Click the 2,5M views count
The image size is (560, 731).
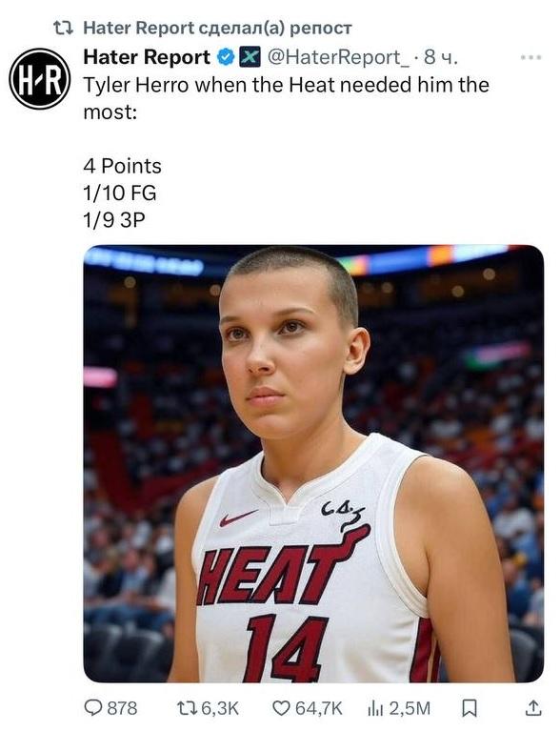[x=410, y=708]
